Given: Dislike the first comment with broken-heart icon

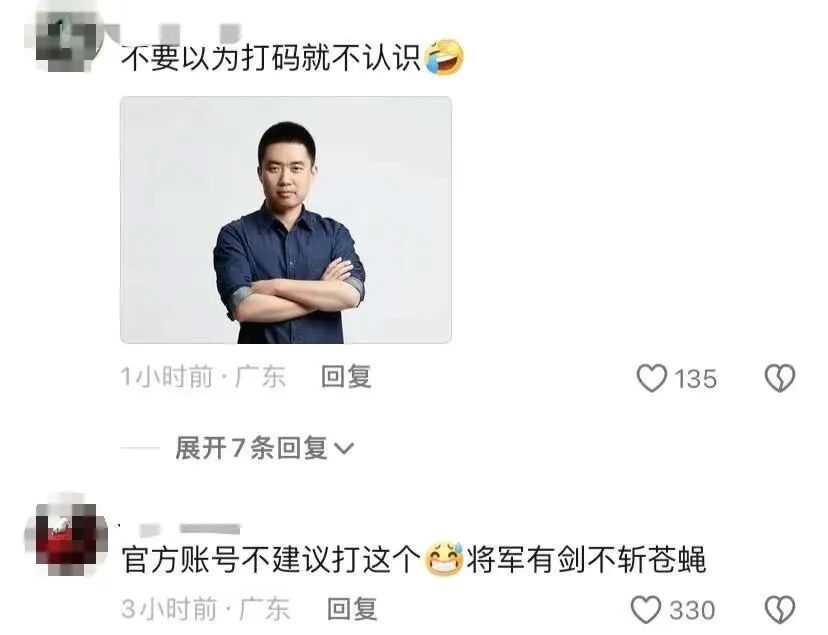Looking at the screenshot, I should pos(780,378).
